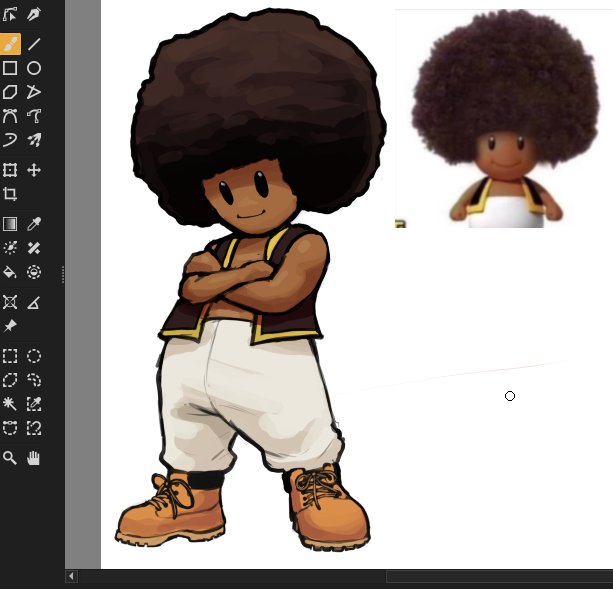Choose the Enclose and Fill tool
This screenshot has width=613, height=589.
click(34, 272)
